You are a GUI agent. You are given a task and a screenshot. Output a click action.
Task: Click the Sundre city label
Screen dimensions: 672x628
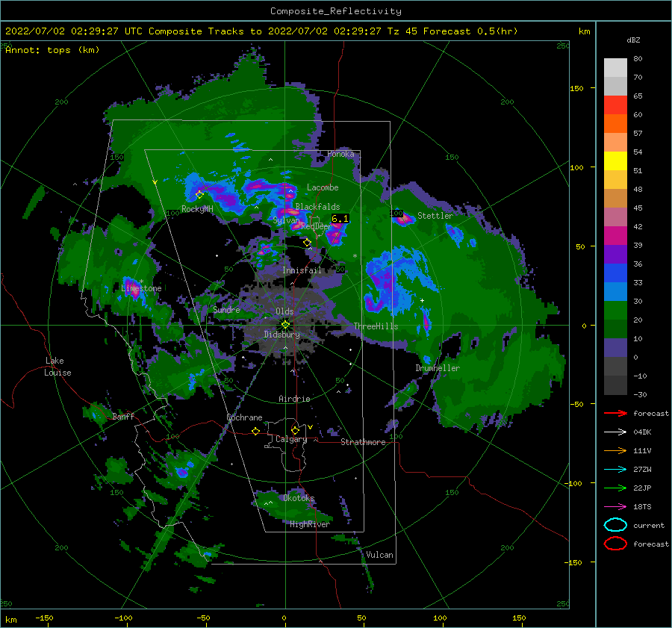click(x=226, y=309)
